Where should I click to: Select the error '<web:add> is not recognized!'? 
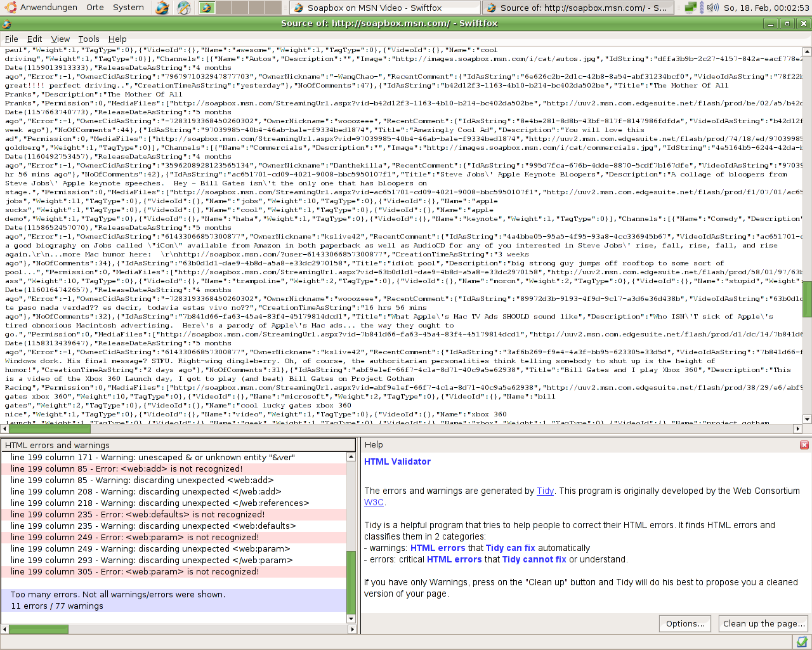(x=174, y=469)
